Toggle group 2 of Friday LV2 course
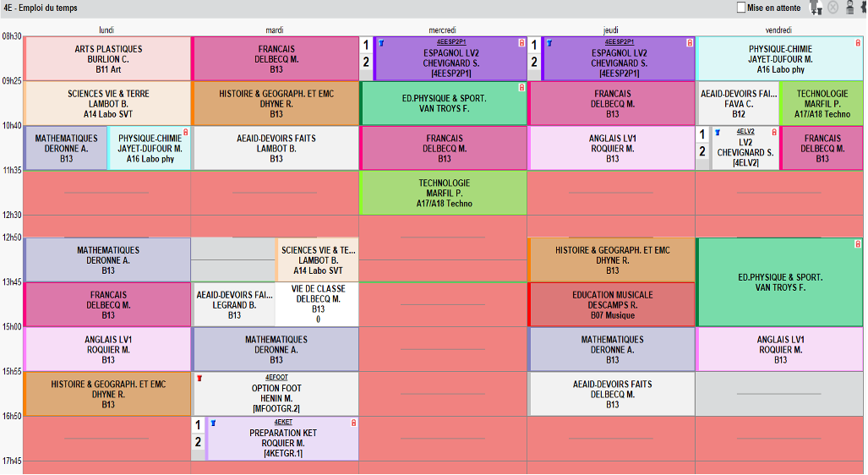 pos(701,151)
